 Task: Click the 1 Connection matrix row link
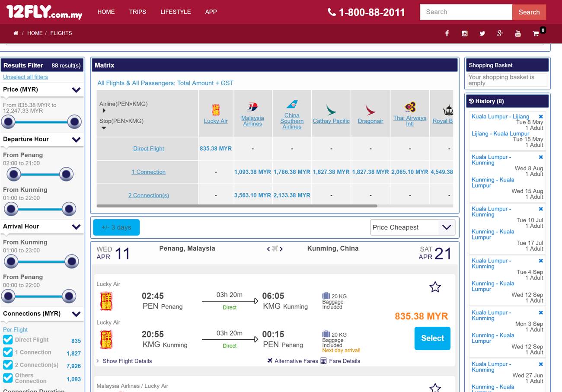click(x=149, y=172)
